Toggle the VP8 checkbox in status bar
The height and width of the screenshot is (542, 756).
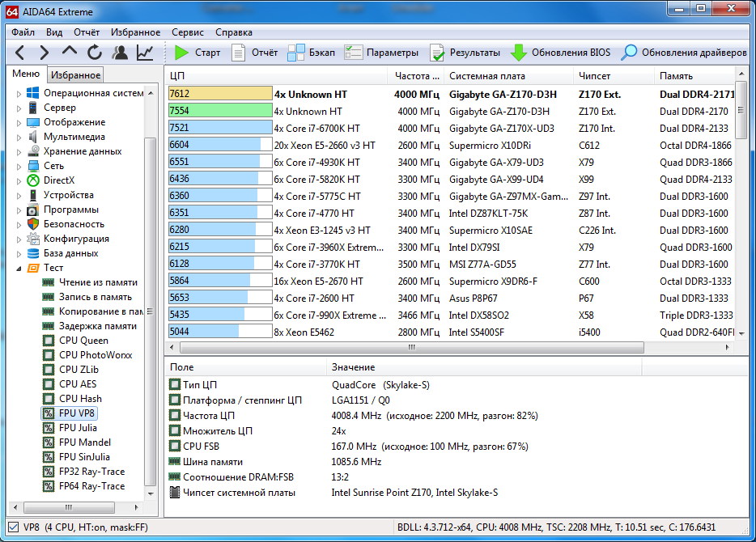[14, 527]
